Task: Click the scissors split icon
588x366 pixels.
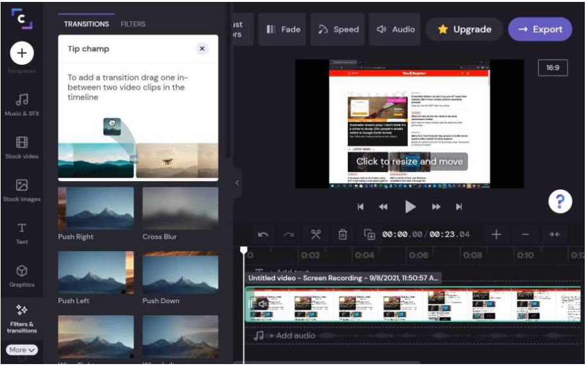Action: pos(316,234)
